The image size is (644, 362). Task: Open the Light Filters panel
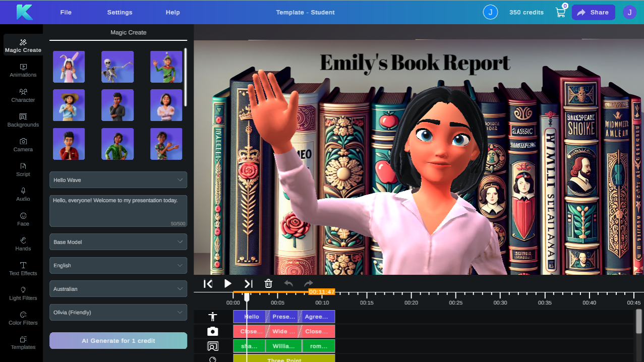(x=23, y=293)
